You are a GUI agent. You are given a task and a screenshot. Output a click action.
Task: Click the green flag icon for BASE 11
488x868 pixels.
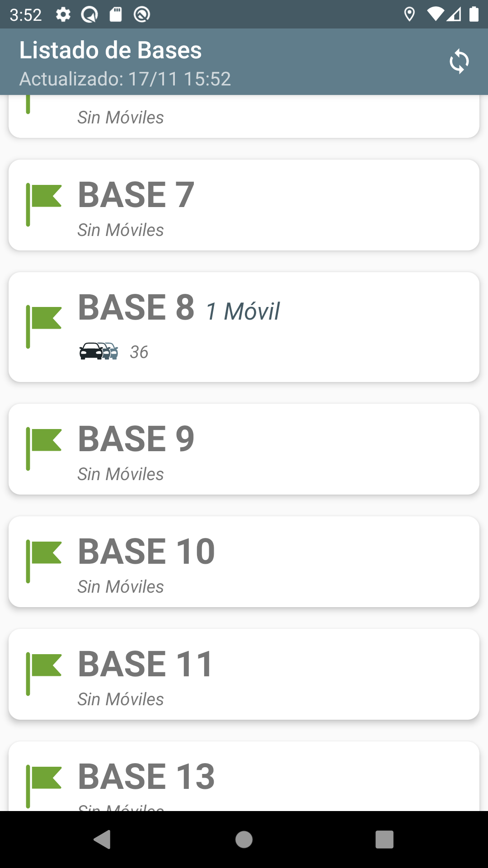click(x=44, y=674)
